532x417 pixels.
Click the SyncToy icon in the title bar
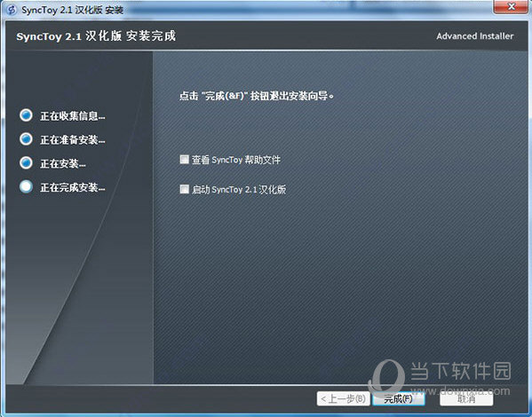click(12, 10)
